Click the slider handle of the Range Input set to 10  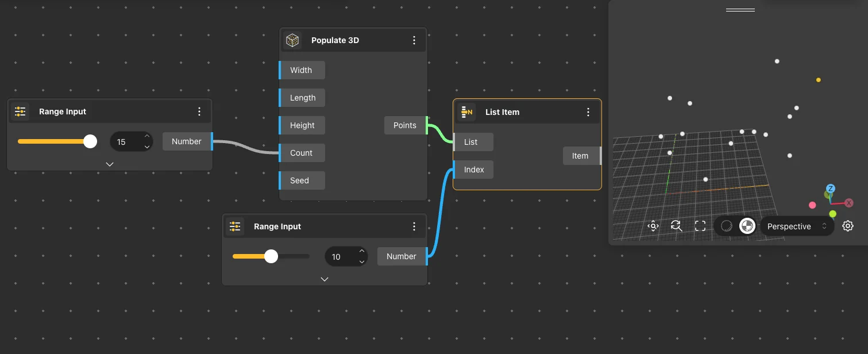pyautogui.click(x=271, y=256)
